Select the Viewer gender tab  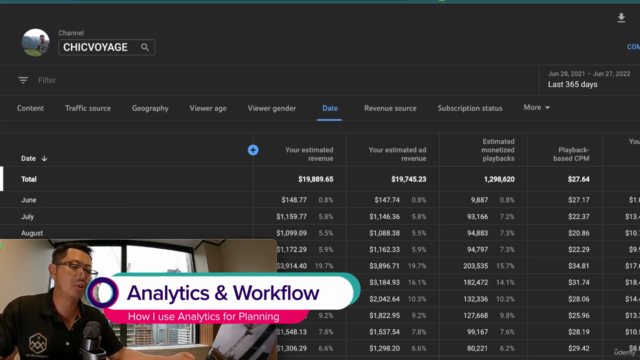[x=272, y=108]
